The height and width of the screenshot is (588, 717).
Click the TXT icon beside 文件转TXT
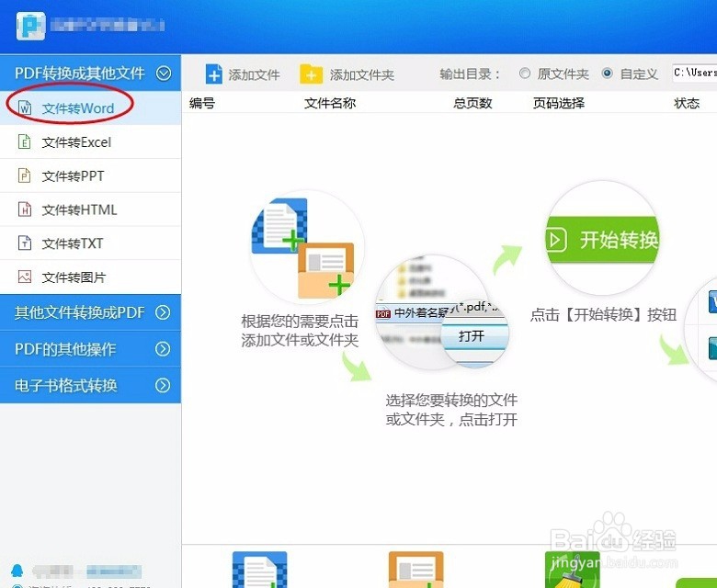pos(24,243)
